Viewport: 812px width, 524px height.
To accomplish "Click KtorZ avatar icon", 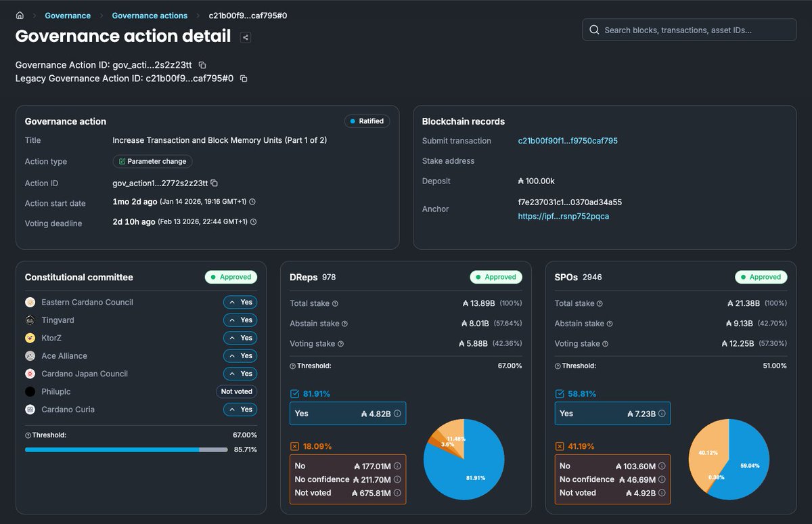I will tap(30, 338).
